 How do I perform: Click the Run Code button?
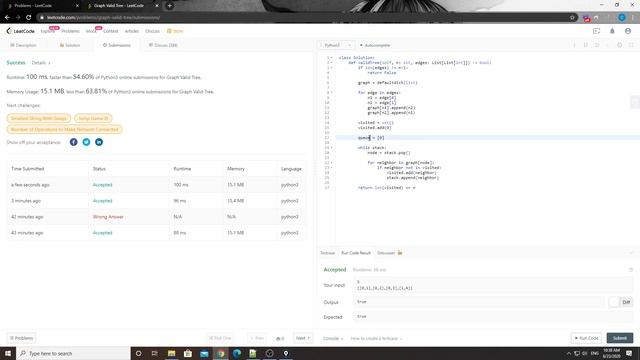pyautogui.click(x=587, y=338)
